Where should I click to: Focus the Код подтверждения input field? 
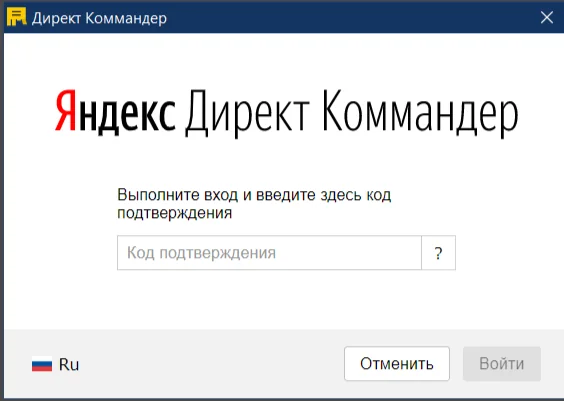coord(269,252)
